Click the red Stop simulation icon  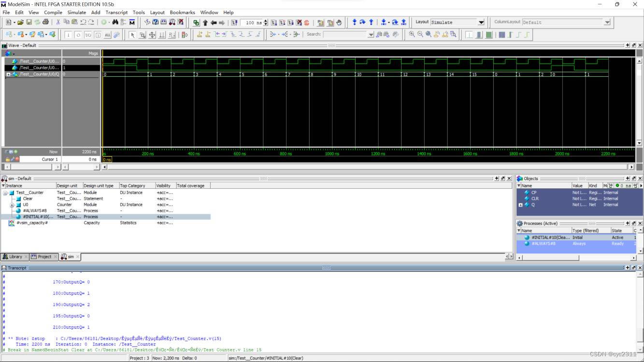point(306,22)
